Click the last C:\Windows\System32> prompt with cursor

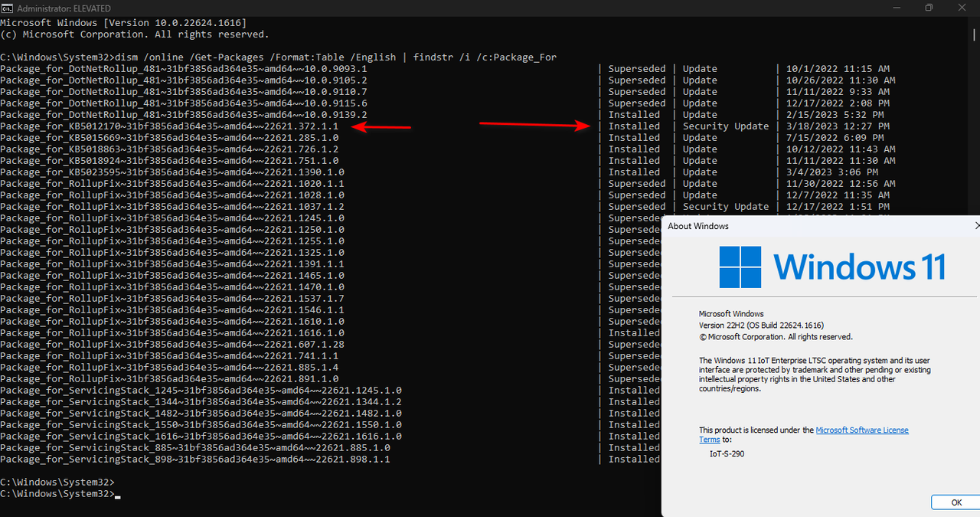[60, 494]
